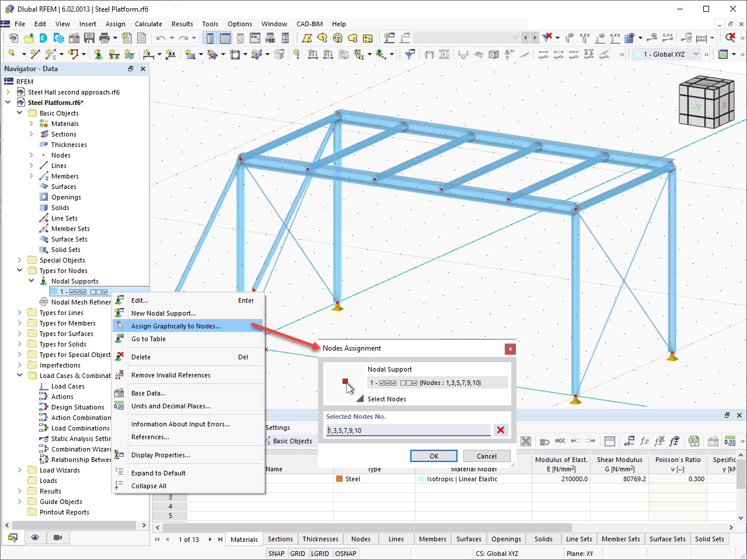Switch to the Member Sets table tab

(x=620, y=539)
